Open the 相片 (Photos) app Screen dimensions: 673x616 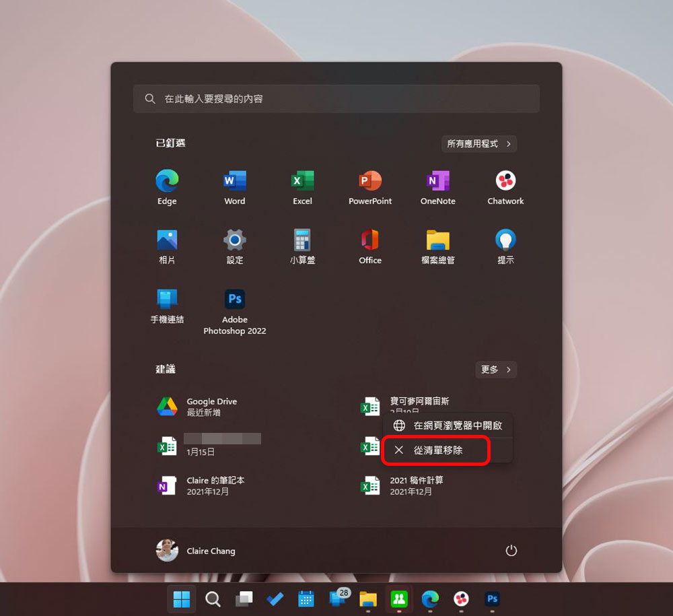point(167,246)
